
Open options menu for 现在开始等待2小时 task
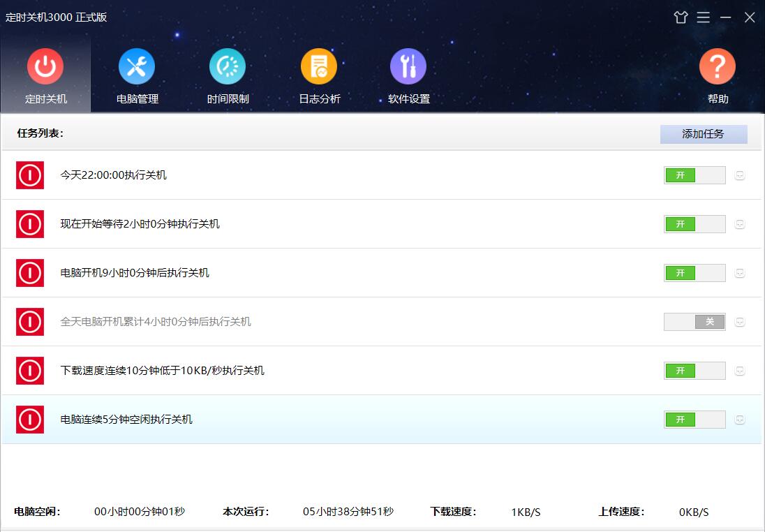[x=740, y=224]
